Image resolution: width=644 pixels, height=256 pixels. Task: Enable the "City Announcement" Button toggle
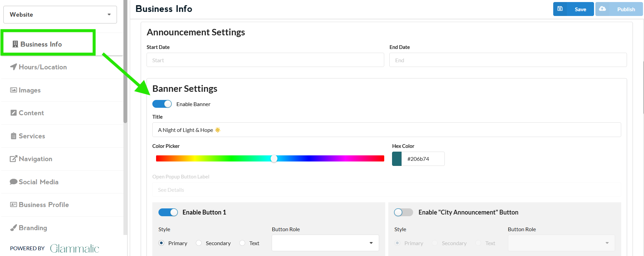(403, 212)
